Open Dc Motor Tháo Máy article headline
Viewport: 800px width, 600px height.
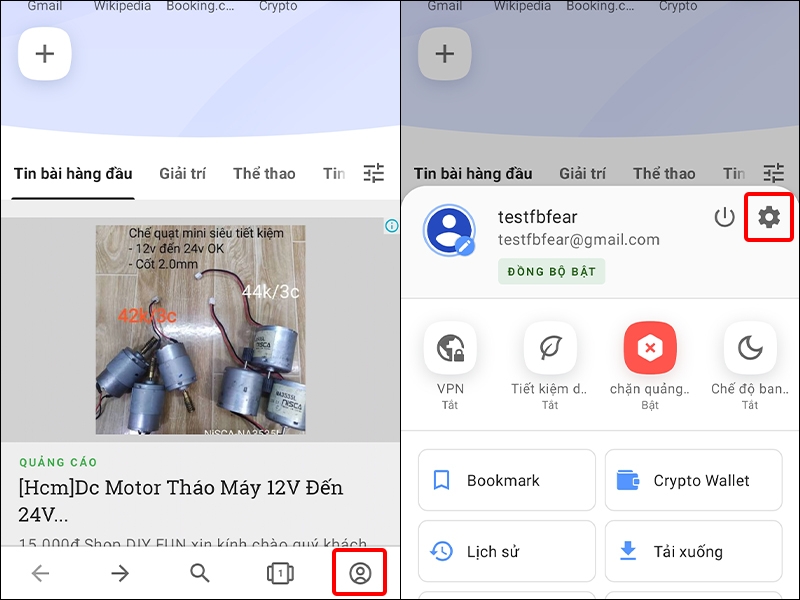click(181, 501)
